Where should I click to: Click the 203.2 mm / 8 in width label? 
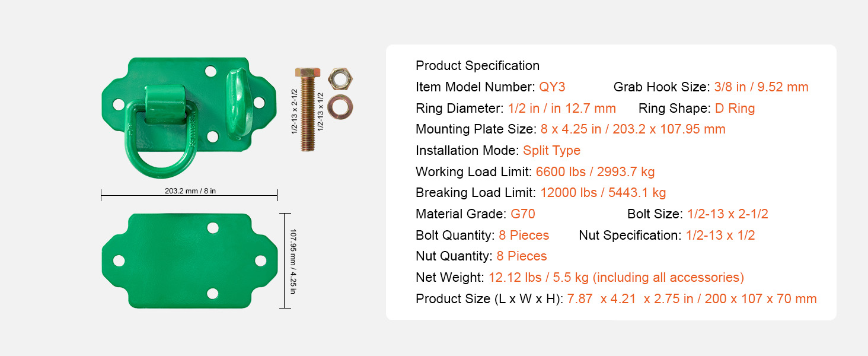tap(190, 191)
